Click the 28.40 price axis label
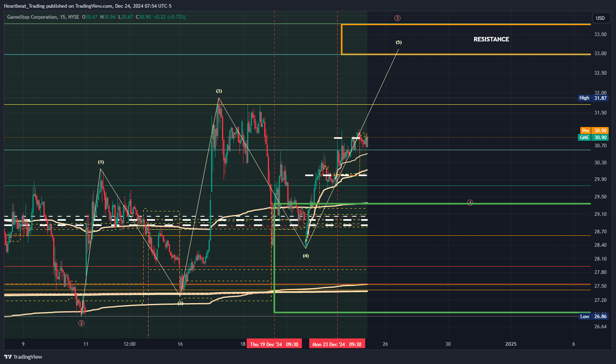Image resolution: width=616 pixels, height=364 pixels. (600, 245)
